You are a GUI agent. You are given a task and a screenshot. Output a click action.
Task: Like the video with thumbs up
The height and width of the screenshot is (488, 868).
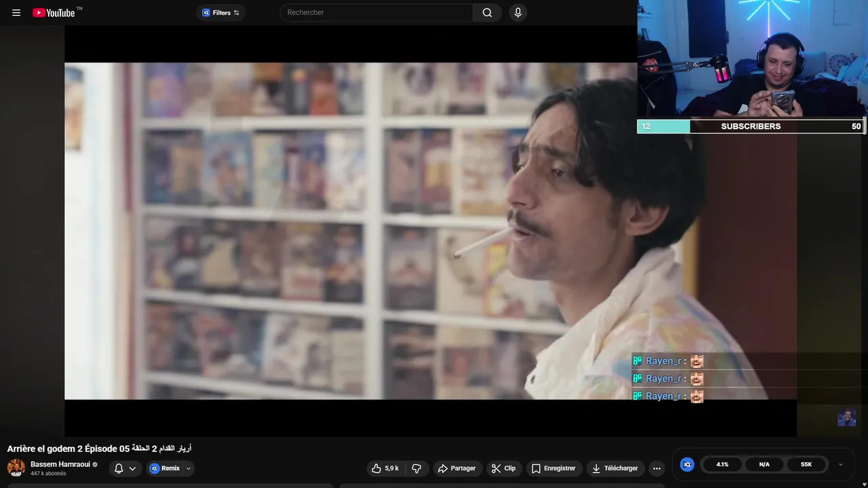(384, 468)
